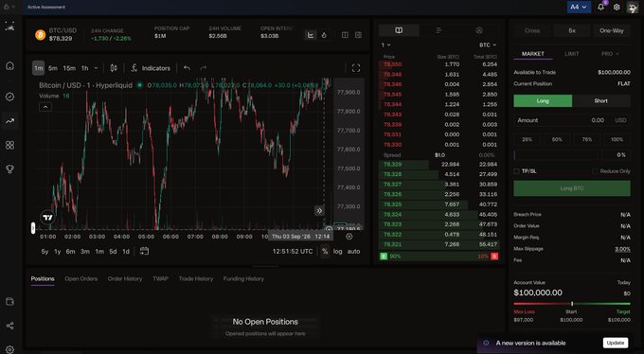The width and height of the screenshot is (644, 354).
Task: Open the compass explore icon in sidebar
Action: point(9,97)
